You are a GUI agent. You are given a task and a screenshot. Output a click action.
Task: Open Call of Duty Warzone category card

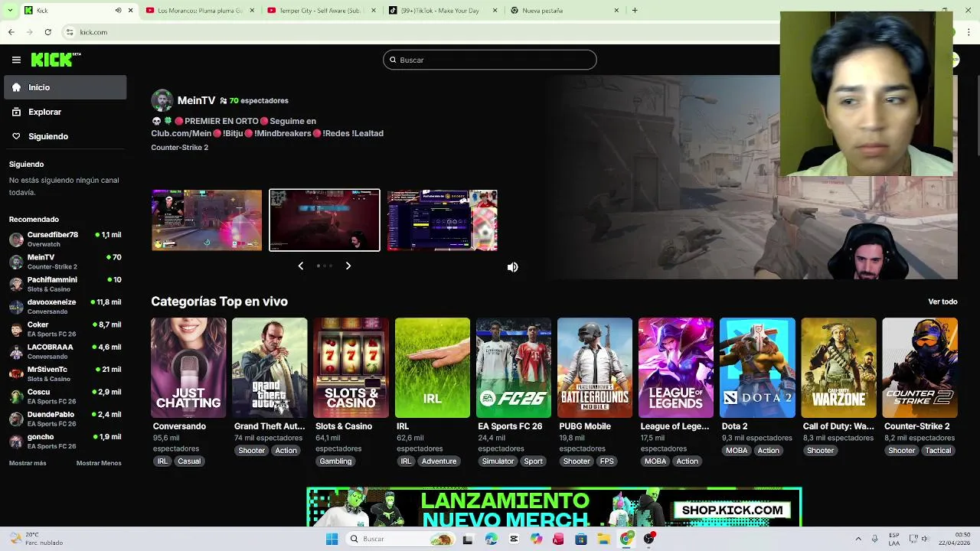[x=838, y=368]
